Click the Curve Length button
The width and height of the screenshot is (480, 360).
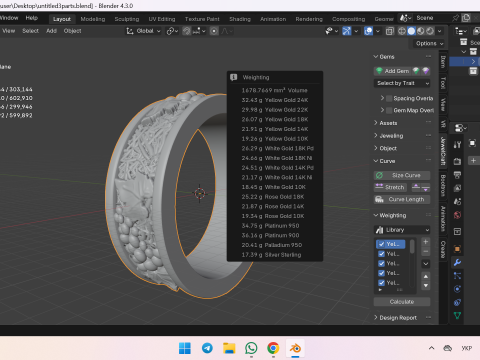click(402, 199)
